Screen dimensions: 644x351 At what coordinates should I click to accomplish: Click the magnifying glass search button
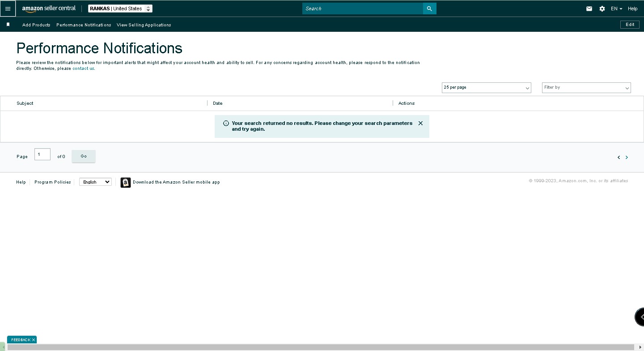(430, 9)
